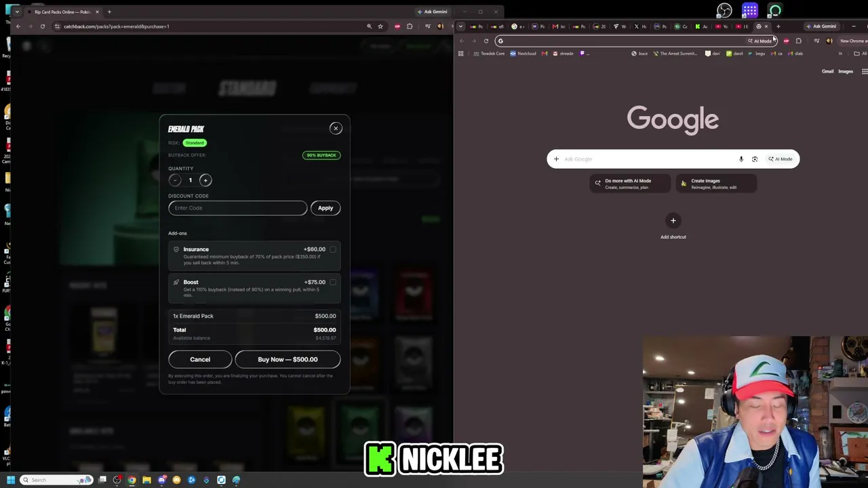
Task: Open the Windows Start menu
Action: [11, 480]
